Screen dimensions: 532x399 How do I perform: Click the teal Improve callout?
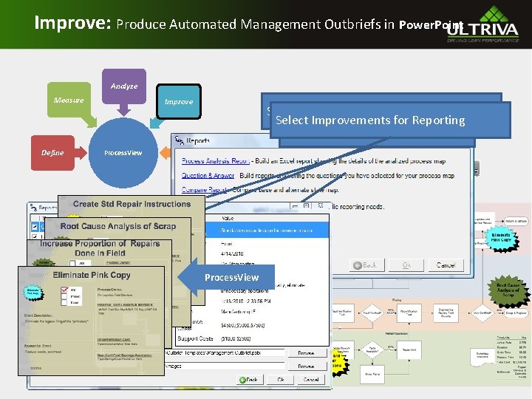click(179, 102)
